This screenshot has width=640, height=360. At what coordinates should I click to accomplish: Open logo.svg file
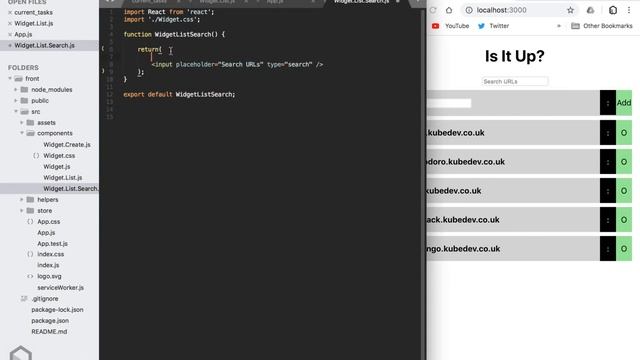click(49, 276)
